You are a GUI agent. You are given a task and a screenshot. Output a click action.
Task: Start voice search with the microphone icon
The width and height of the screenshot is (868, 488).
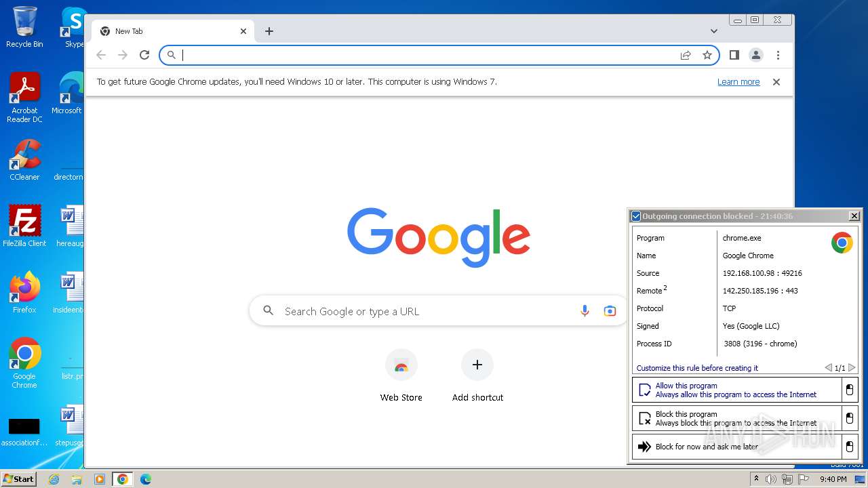tap(585, 311)
